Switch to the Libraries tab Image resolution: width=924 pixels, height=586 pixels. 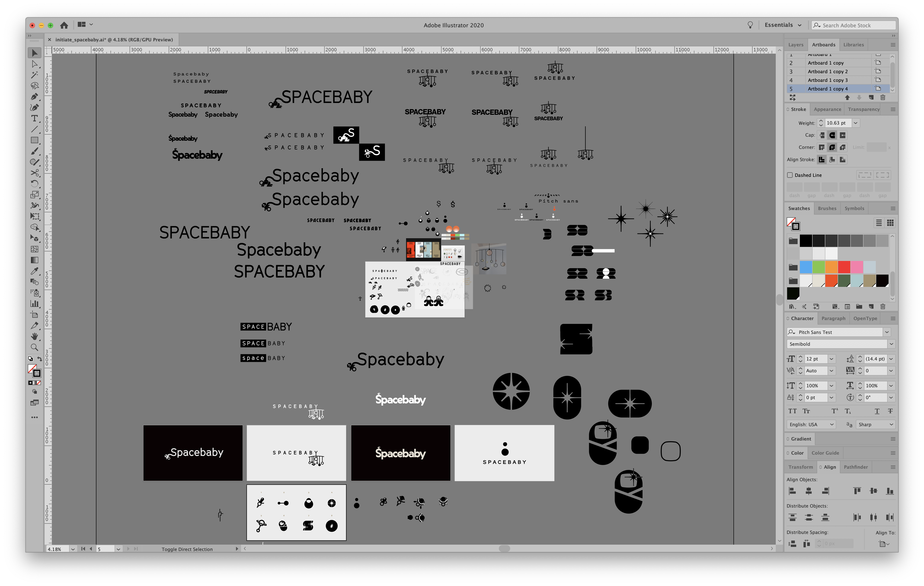tap(853, 45)
